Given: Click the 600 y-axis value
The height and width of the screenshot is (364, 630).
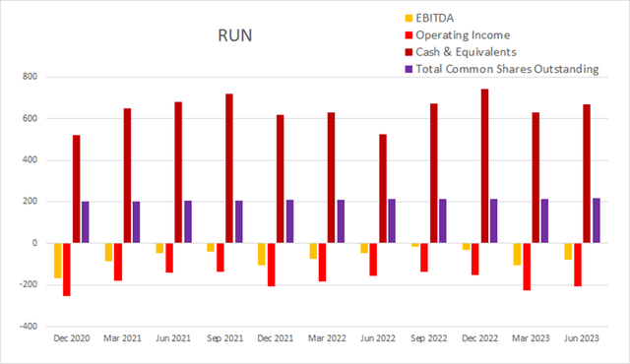Looking at the screenshot, I should (30, 118).
